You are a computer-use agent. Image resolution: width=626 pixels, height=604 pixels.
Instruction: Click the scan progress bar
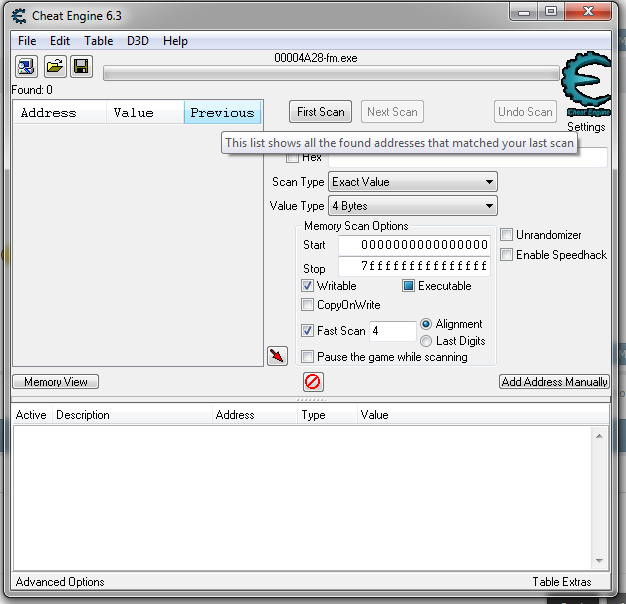point(331,74)
